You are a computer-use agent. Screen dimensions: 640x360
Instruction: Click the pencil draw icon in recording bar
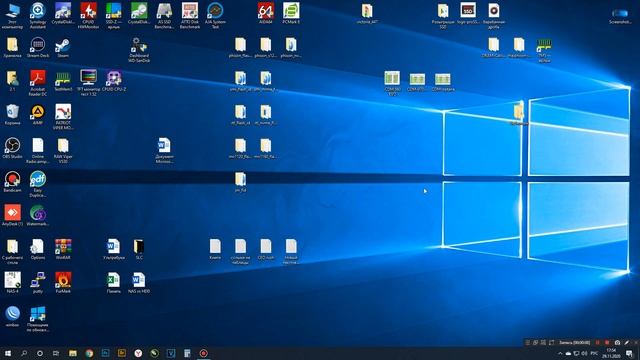[x=627, y=342]
